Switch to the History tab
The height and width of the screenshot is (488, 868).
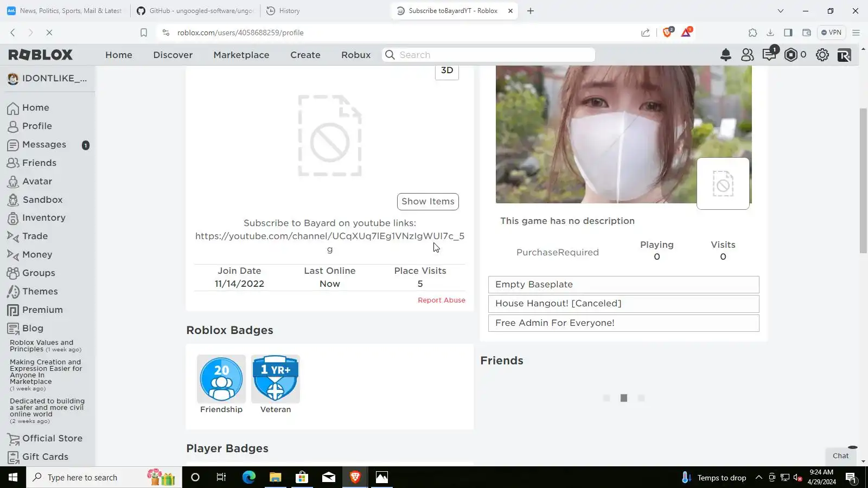(325, 11)
